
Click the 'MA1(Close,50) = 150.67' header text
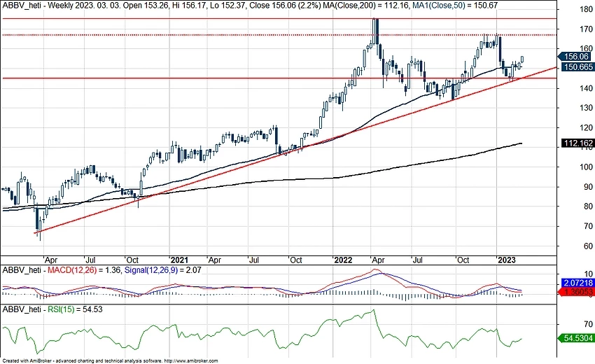pyautogui.click(x=455, y=6)
